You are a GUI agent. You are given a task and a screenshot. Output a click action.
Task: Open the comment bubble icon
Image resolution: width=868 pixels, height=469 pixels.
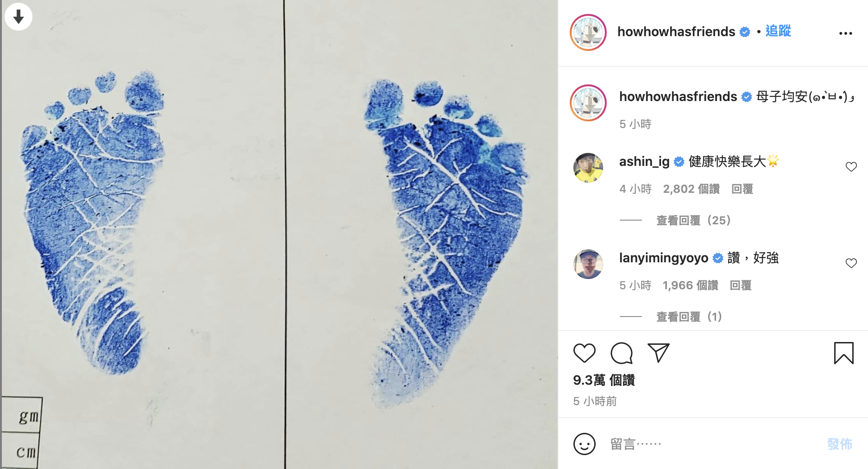(x=622, y=353)
